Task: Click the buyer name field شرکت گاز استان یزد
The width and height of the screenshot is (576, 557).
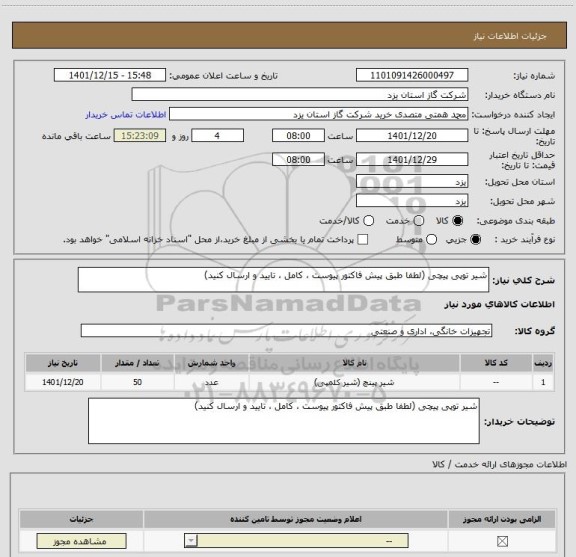Action: pyautogui.click(x=300, y=95)
